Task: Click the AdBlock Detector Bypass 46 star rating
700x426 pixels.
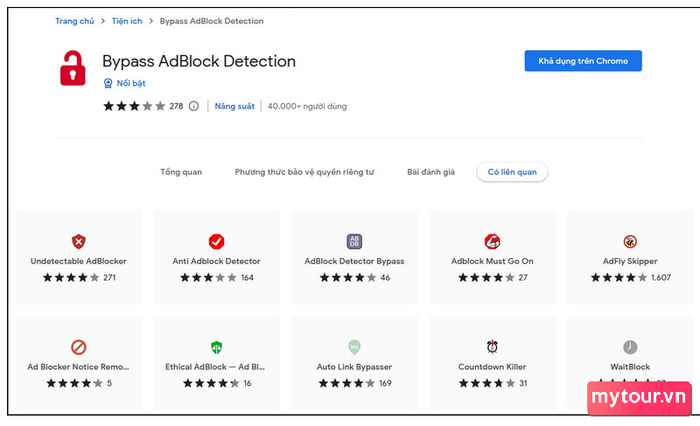Action: [348, 278]
